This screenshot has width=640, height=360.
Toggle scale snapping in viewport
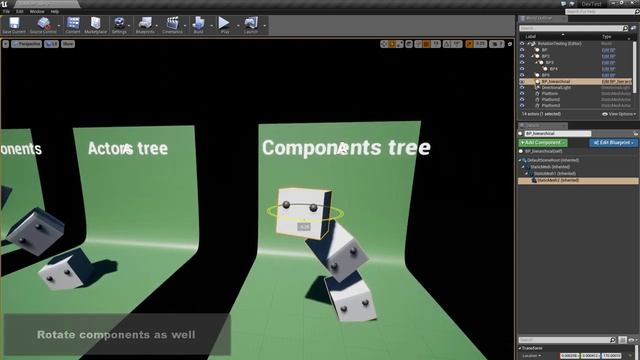469,44
